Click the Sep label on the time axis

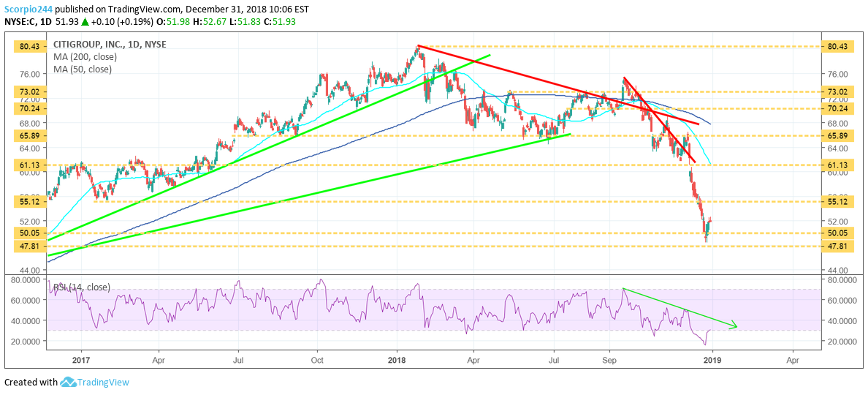coord(609,360)
